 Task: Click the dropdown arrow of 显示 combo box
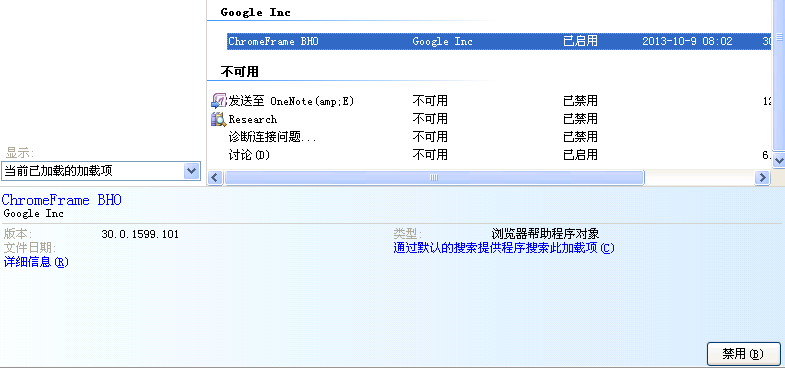[192, 171]
